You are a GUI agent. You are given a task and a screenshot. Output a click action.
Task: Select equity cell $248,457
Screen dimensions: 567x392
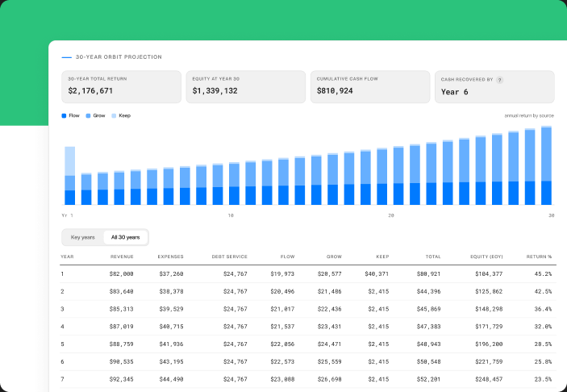(489, 379)
